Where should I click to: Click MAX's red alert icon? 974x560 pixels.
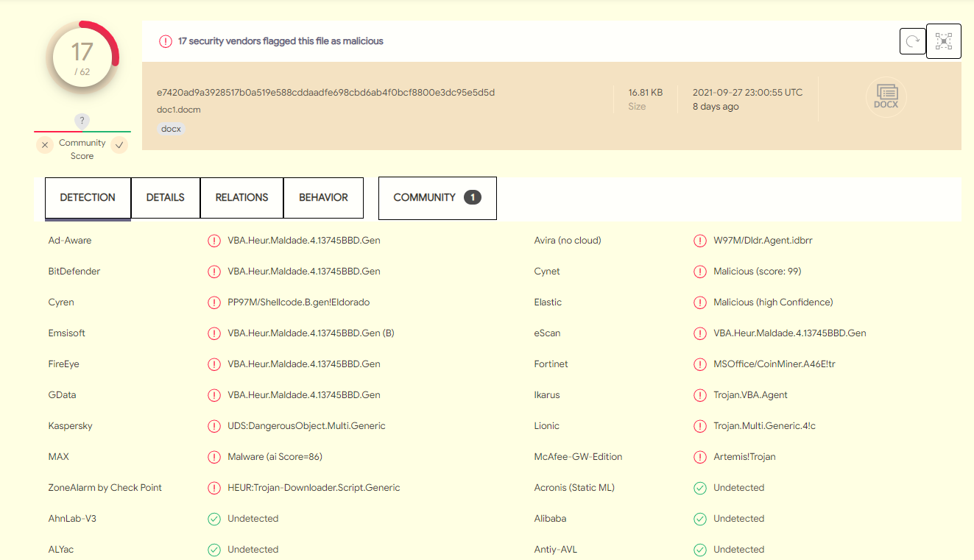[214, 457]
